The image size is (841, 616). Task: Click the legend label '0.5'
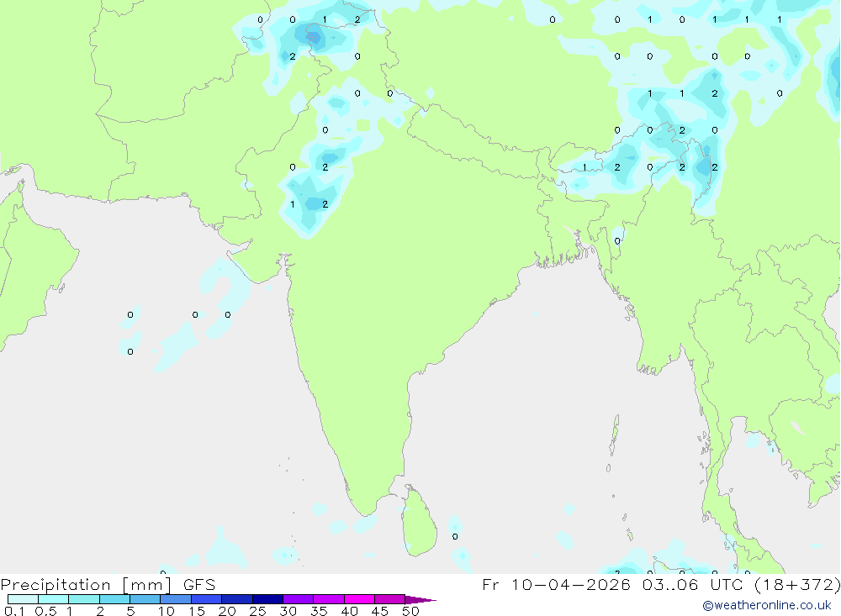coord(45,611)
